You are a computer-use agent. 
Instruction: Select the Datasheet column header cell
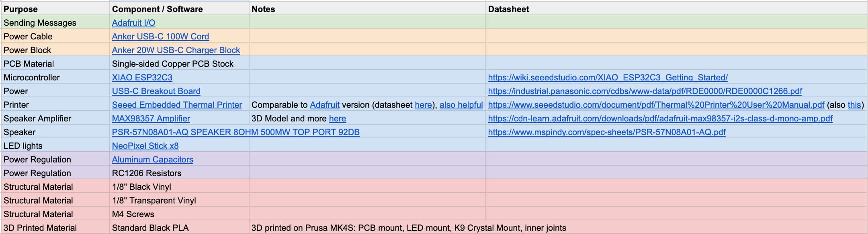508,9
